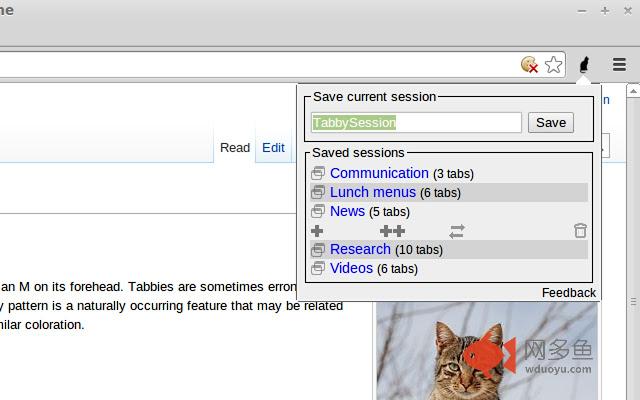Click the blocked cookie icon in address bar
The image size is (640, 400).
click(x=530, y=65)
